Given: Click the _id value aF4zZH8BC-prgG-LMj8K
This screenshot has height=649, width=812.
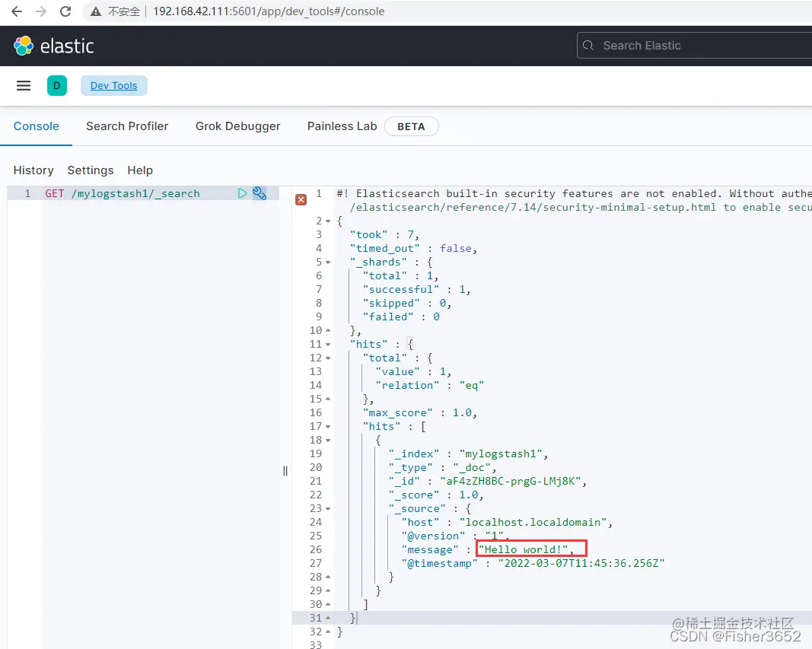Looking at the screenshot, I should coord(511,482).
